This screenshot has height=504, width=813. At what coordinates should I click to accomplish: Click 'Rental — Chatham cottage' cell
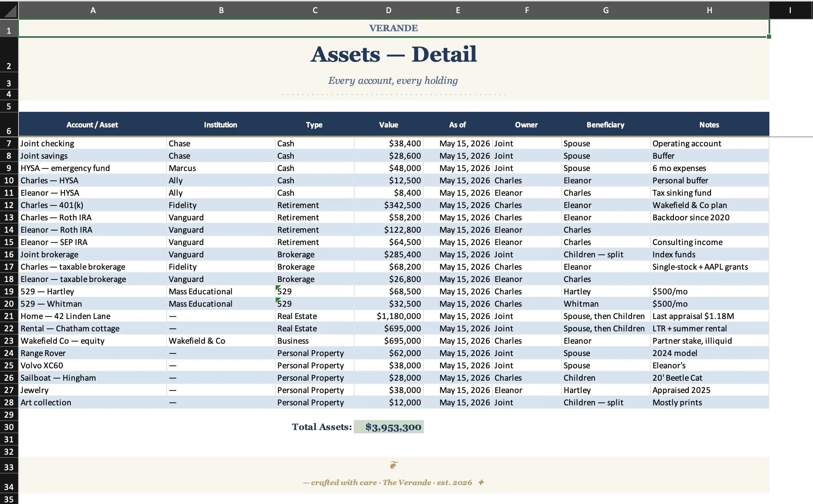coord(93,328)
